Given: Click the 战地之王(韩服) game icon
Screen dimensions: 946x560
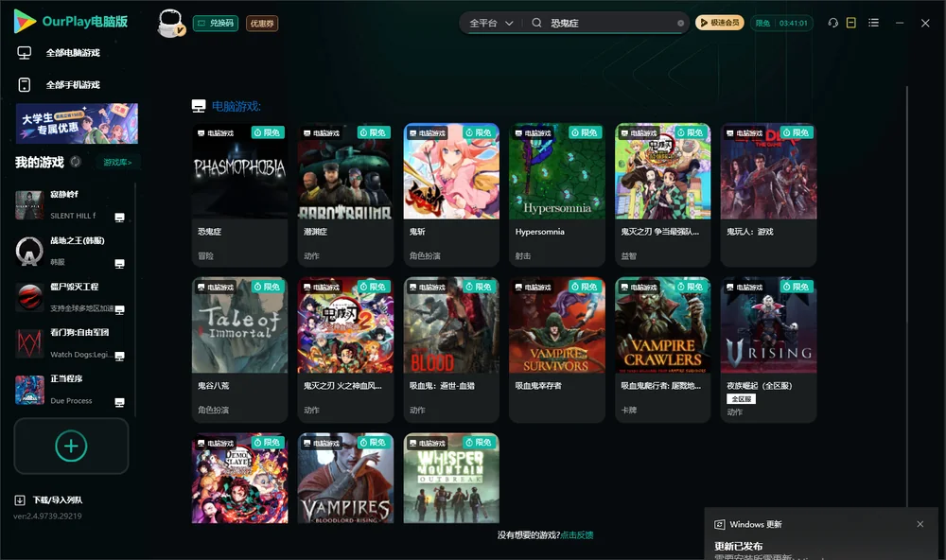Looking at the screenshot, I should tap(29, 251).
